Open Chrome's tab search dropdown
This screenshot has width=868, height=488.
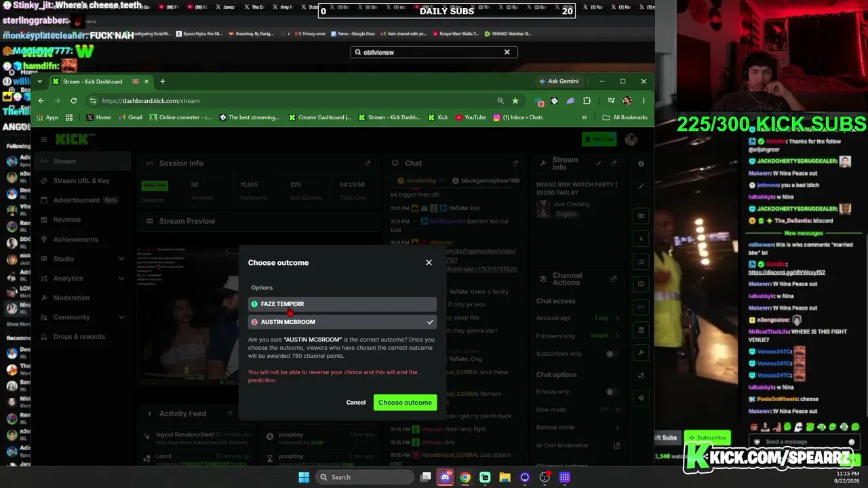point(39,81)
